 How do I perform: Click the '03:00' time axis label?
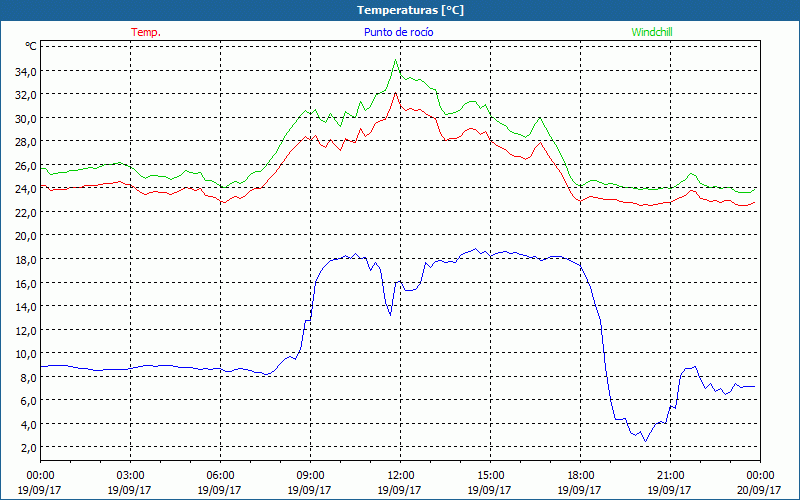click(130, 476)
